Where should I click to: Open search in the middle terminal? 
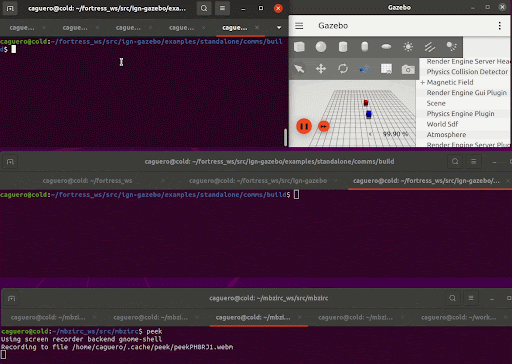coord(455,162)
